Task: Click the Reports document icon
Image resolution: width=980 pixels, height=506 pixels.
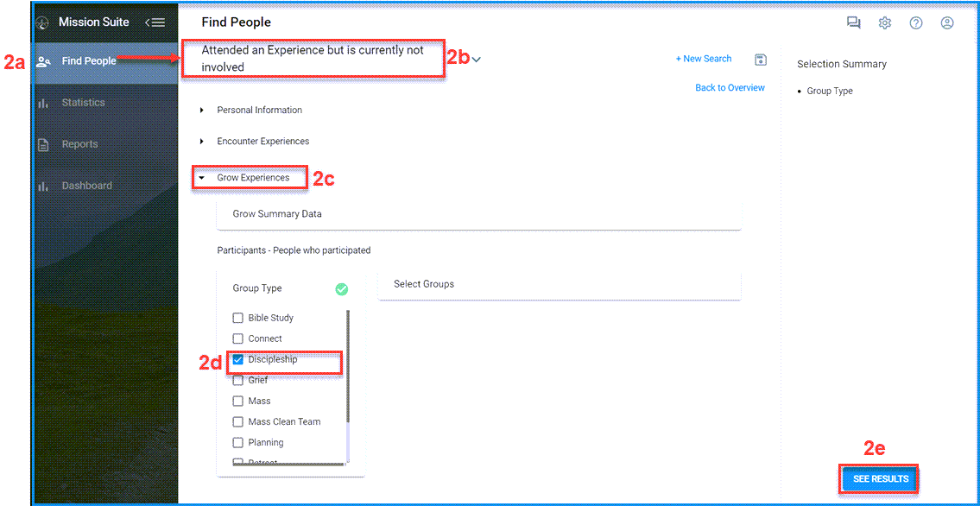Action: pyautogui.click(x=43, y=145)
